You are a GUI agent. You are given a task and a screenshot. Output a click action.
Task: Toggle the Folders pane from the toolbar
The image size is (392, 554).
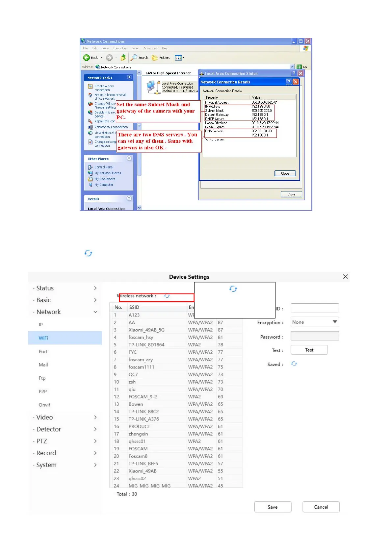point(161,58)
